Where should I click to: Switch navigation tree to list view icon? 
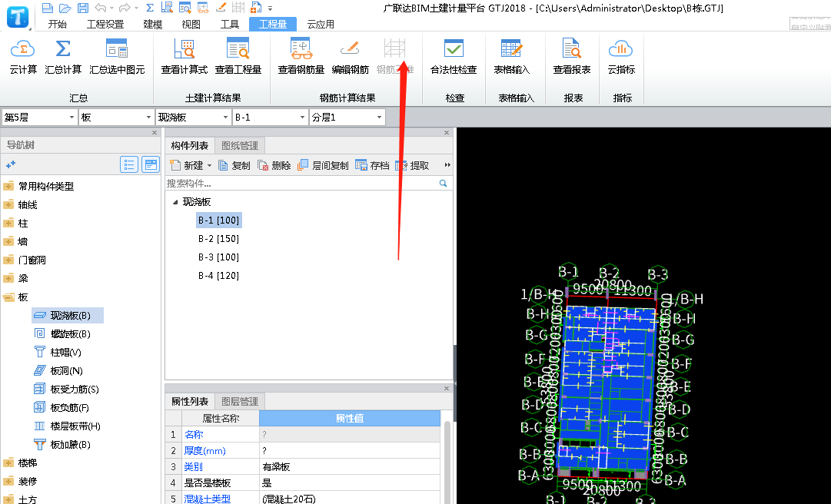click(x=129, y=164)
